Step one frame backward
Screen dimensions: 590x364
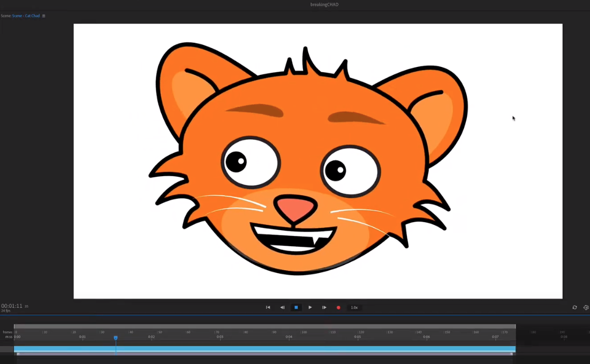282,307
